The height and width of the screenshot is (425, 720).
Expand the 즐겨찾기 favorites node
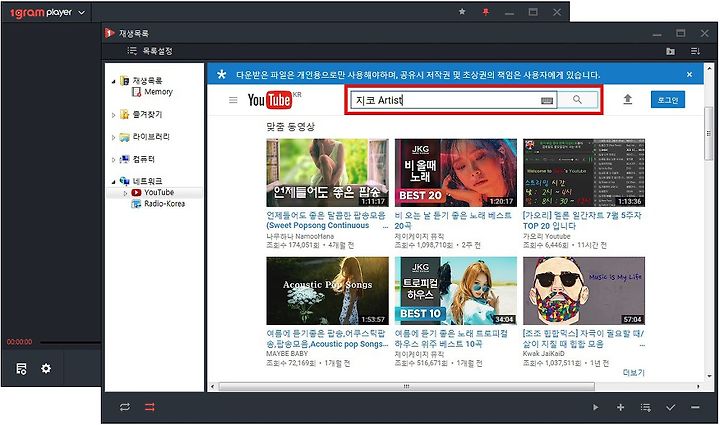click(113, 115)
